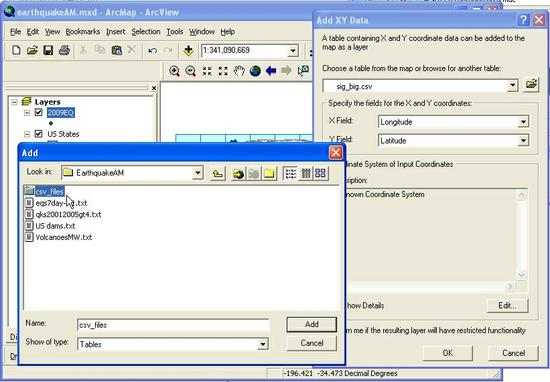550x382 pixels.
Task: Select the qks20012005gt4.txt file
Action: click(63, 214)
